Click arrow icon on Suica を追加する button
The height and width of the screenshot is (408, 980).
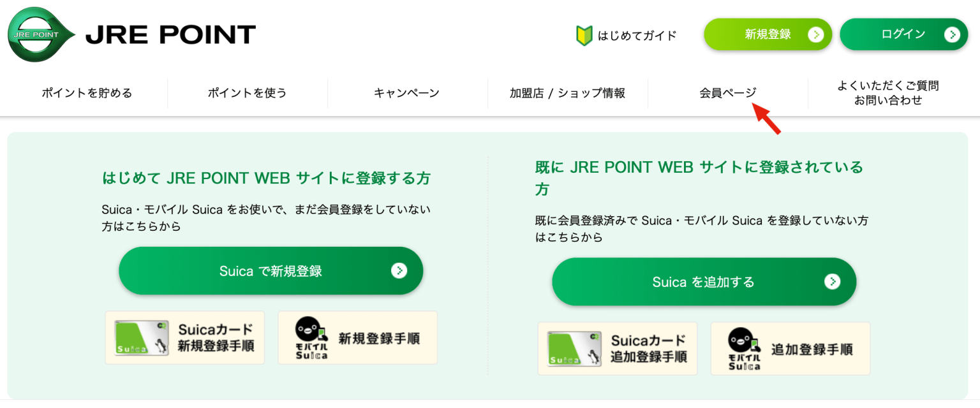click(832, 282)
